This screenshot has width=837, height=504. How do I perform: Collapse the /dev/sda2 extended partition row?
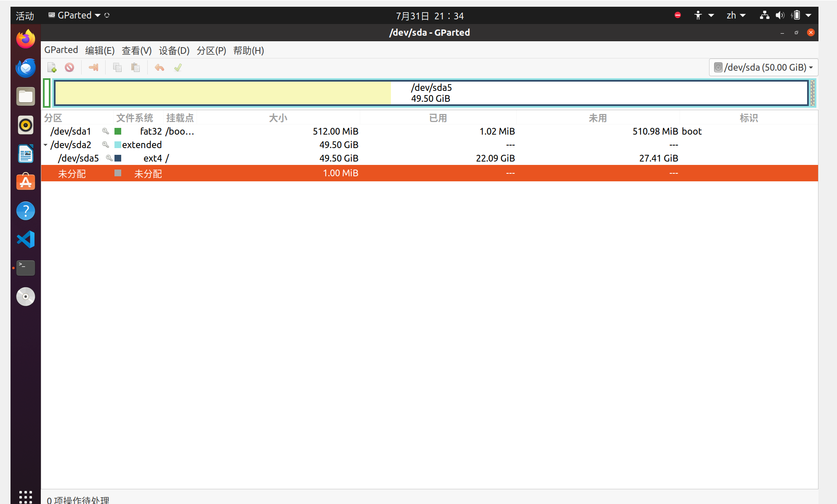(45, 145)
